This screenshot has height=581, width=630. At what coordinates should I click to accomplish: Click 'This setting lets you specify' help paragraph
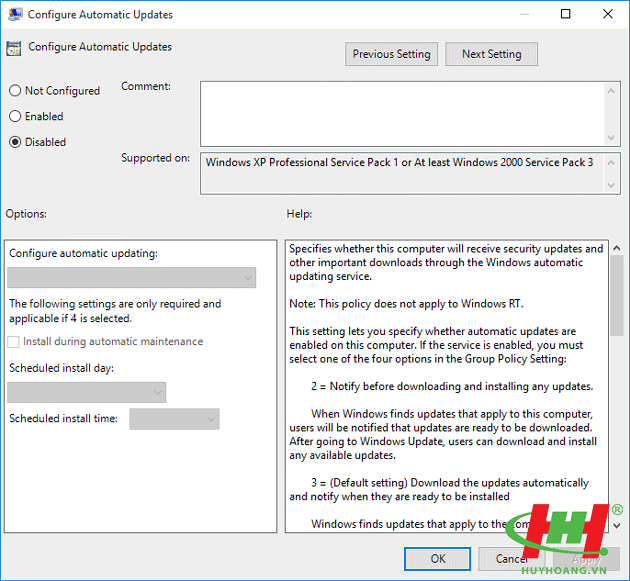(436, 345)
